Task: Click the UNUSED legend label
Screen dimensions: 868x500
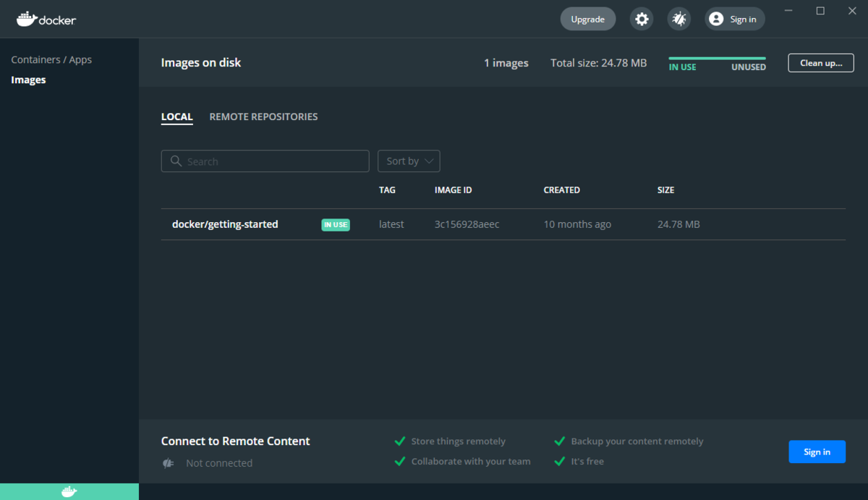Action: coord(749,67)
